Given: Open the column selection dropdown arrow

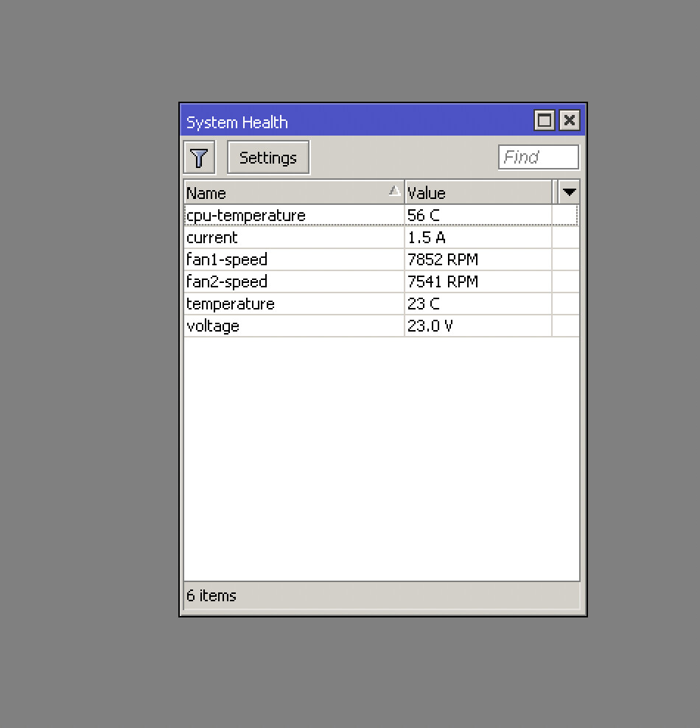Looking at the screenshot, I should pos(567,192).
